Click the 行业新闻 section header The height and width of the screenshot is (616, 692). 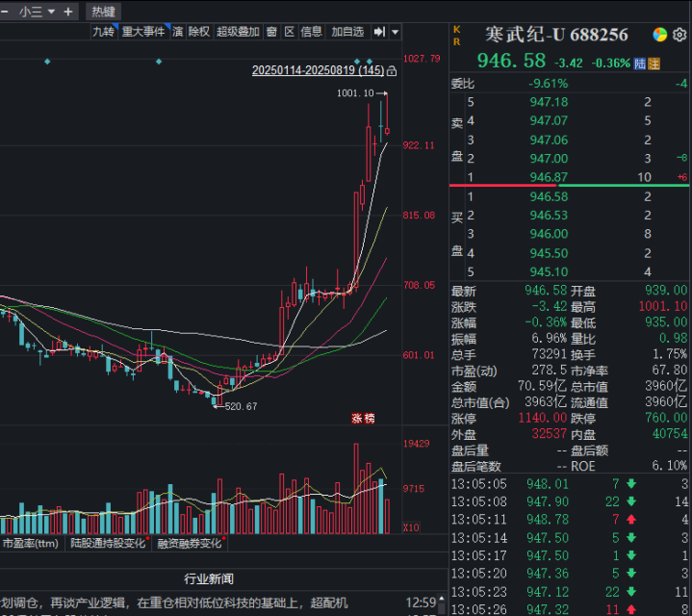tap(209, 578)
